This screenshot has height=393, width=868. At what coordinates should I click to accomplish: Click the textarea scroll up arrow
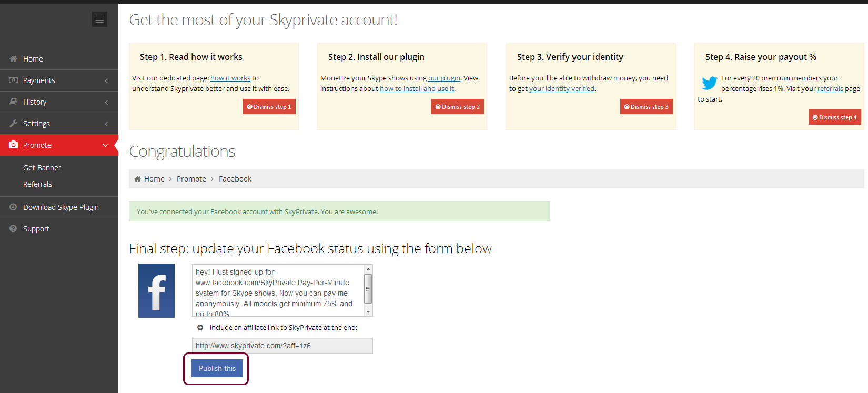pyautogui.click(x=368, y=269)
